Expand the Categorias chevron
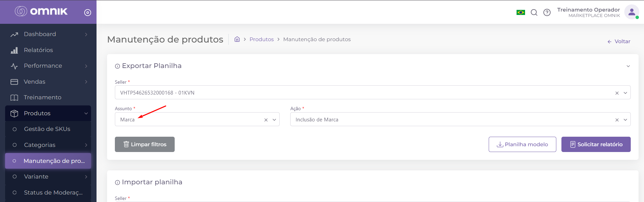Image resolution: width=644 pixels, height=202 pixels. click(x=86, y=145)
